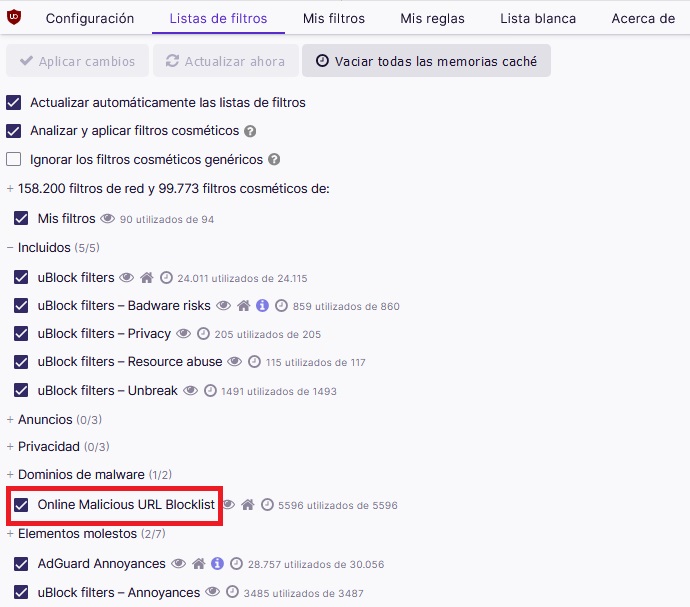Click Vaciar todas las memorias caché
The image size is (690, 607).
tap(426, 61)
